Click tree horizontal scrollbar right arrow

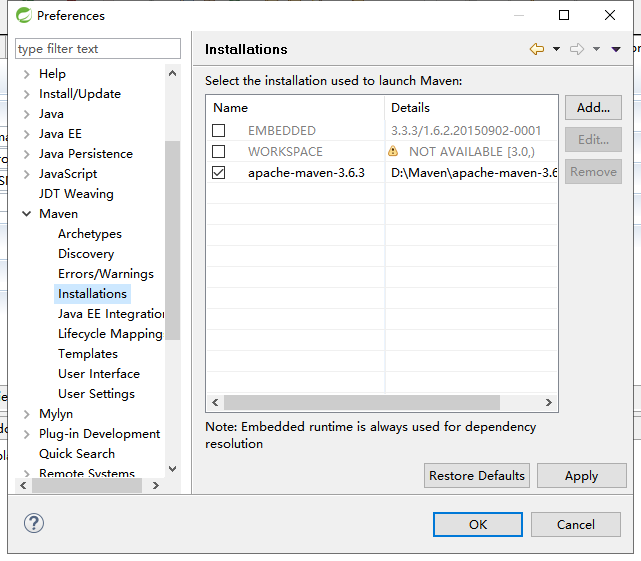point(155,485)
